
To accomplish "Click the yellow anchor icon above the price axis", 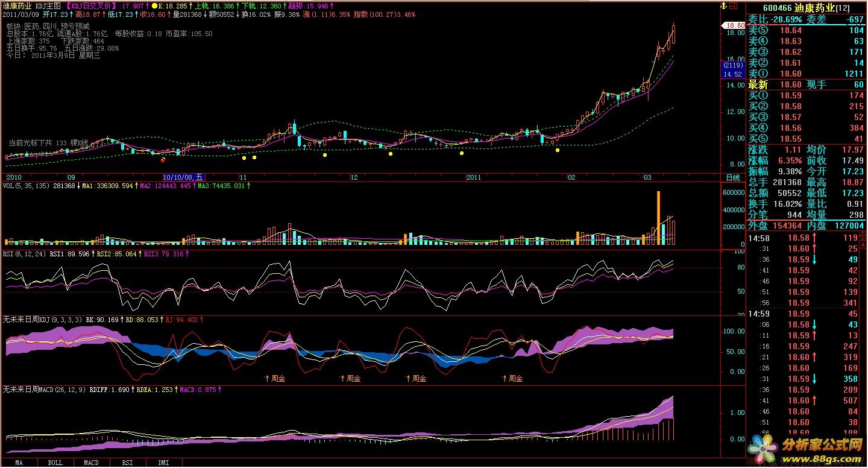I will [725, 5].
